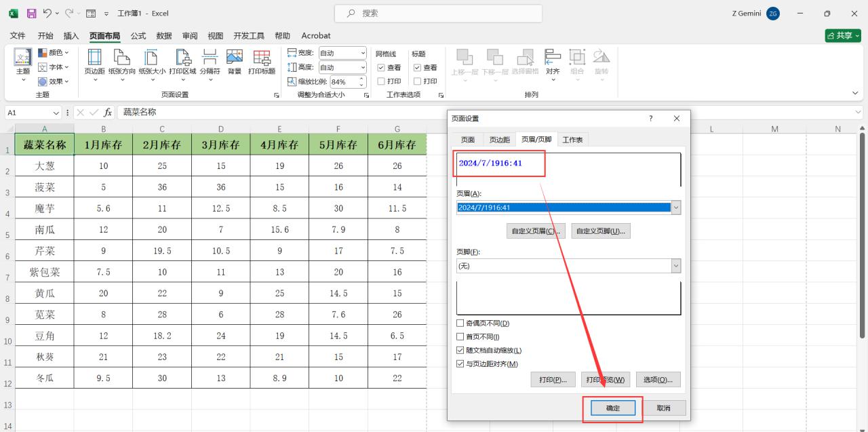868x432 pixels.
Task: Open the Width (宽度) dropdown
Action: click(363, 53)
